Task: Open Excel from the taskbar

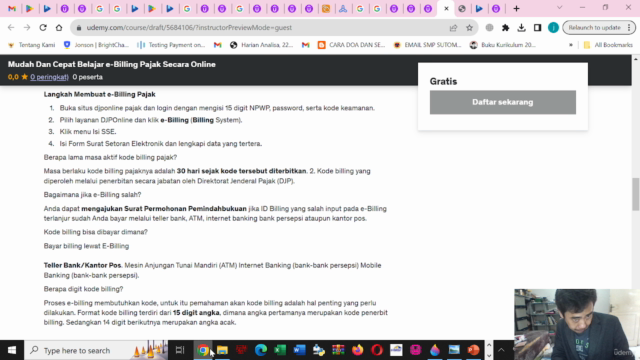Action: point(280,350)
